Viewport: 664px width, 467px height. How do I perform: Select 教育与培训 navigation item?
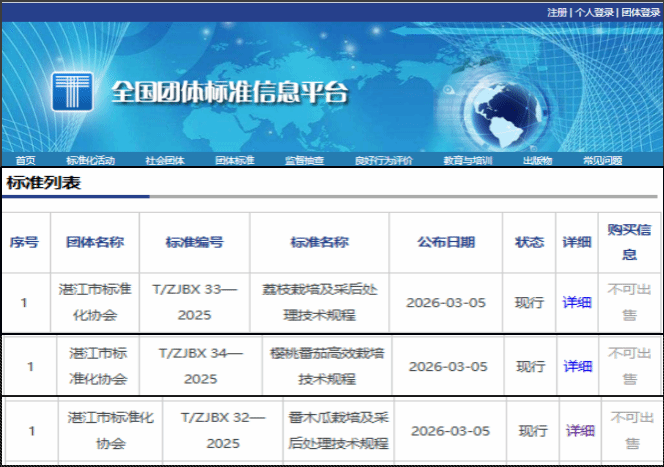tap(467, 160)
